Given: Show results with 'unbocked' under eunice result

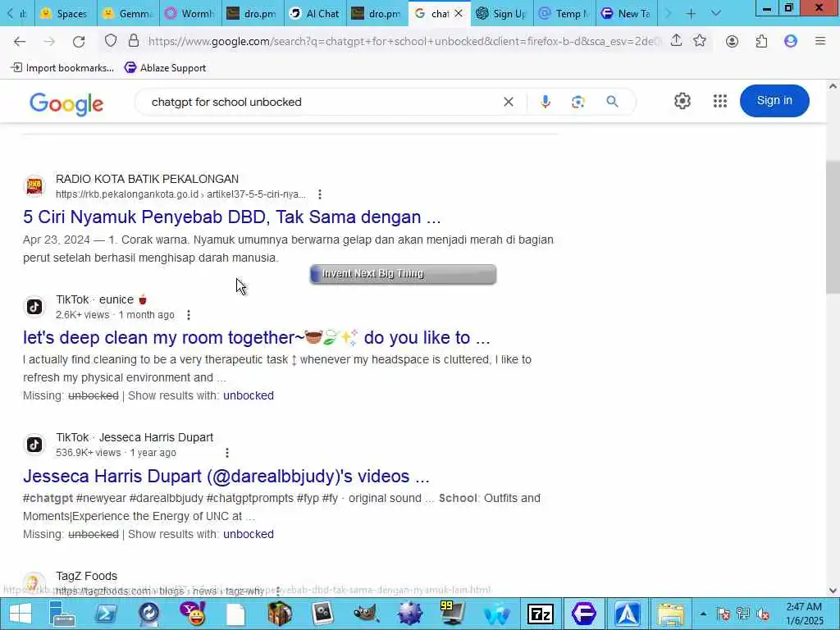Looking at the screenshot, I should [248, 395].
